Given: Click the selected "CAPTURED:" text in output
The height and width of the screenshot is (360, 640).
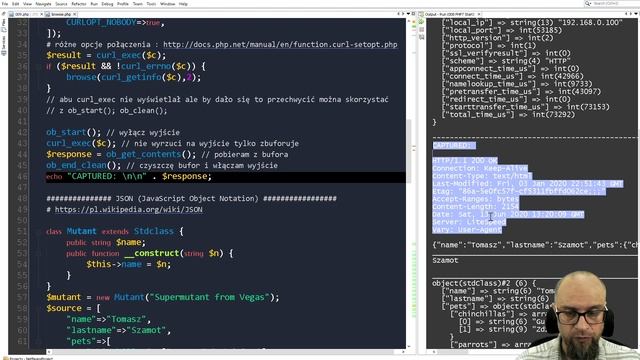Looking at the screenshot, I should click(x=454, y=146).
